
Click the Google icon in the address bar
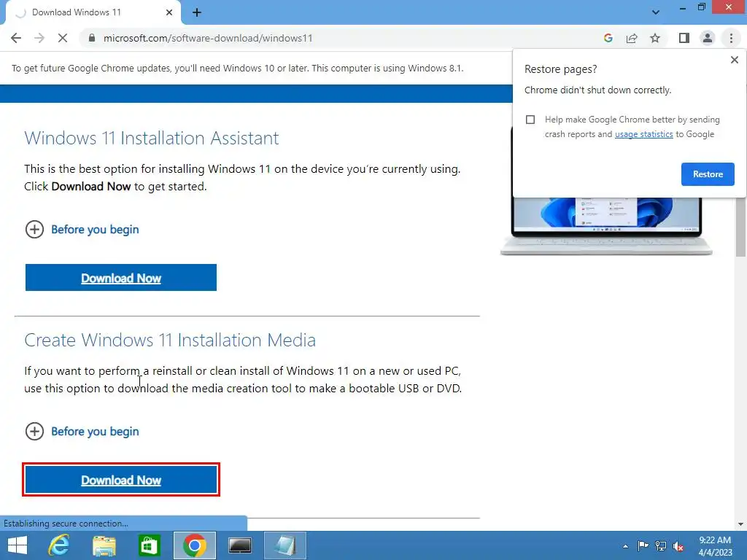click(x=608, y=38)
